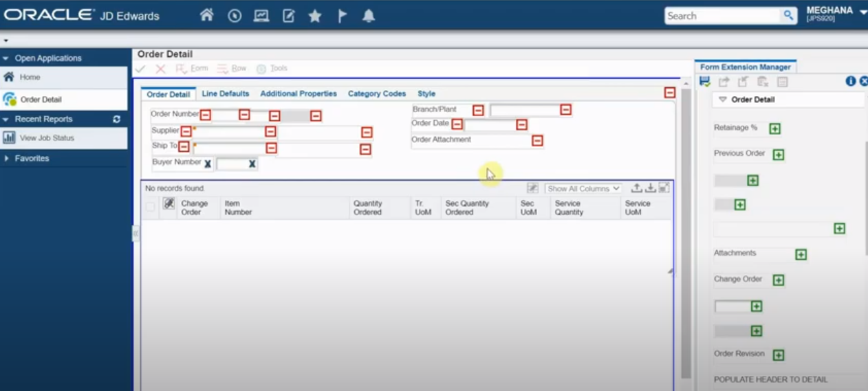Collapse the left sidebar with its handle
The height and width of the screenshot is (391, 868).
coord(135,234)
